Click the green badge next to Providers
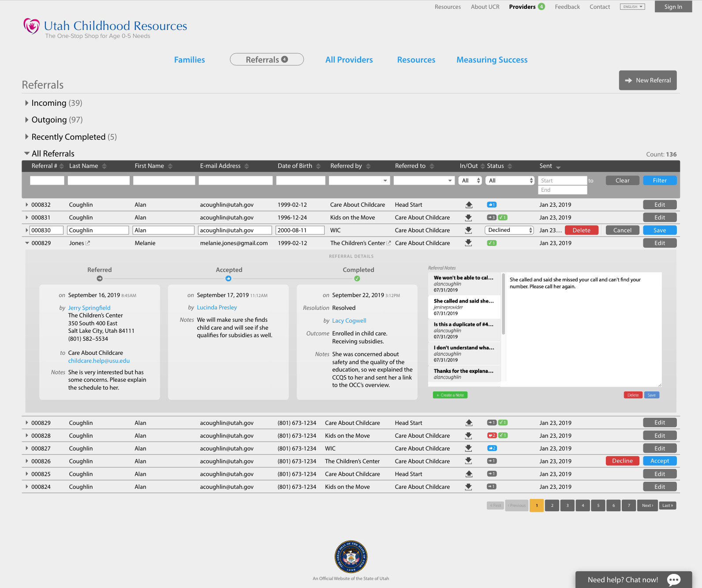 (x=541, y=7)
